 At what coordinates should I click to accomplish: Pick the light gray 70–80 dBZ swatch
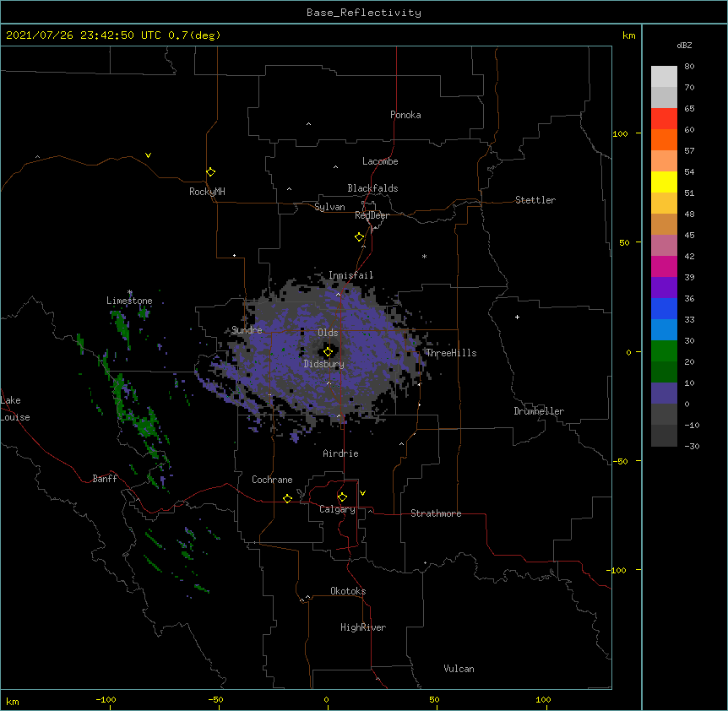pyautogui.click(x=664, y=77)
